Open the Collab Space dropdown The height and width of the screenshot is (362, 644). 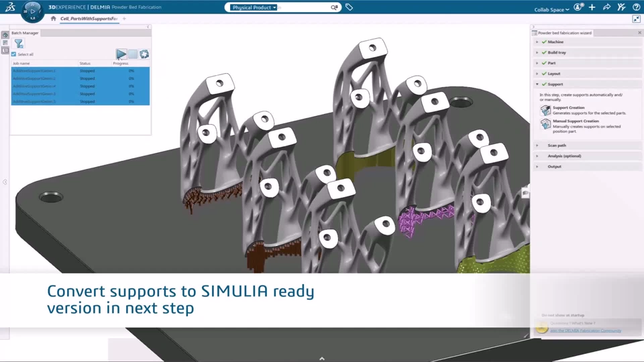point(551,9)
